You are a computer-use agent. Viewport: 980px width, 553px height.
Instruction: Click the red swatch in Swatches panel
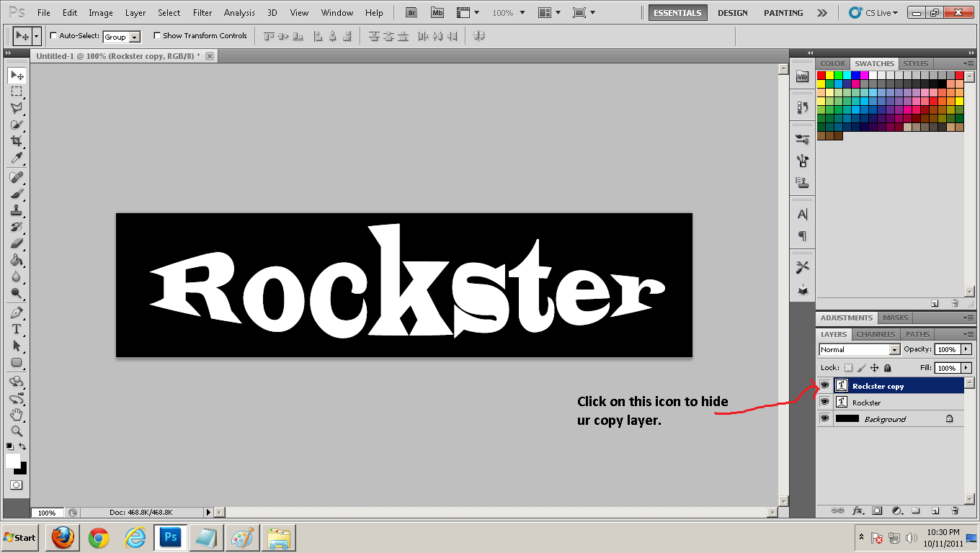pos(821,75)
